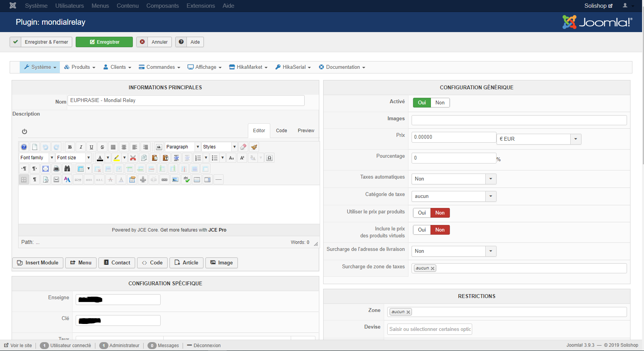Insert a special character with omega icon

point(269,158)
